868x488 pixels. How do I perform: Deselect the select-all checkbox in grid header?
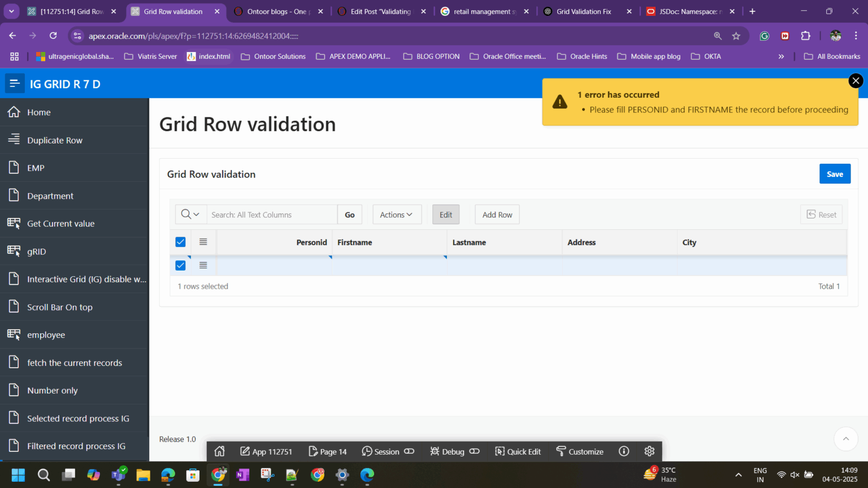point(180,242)
